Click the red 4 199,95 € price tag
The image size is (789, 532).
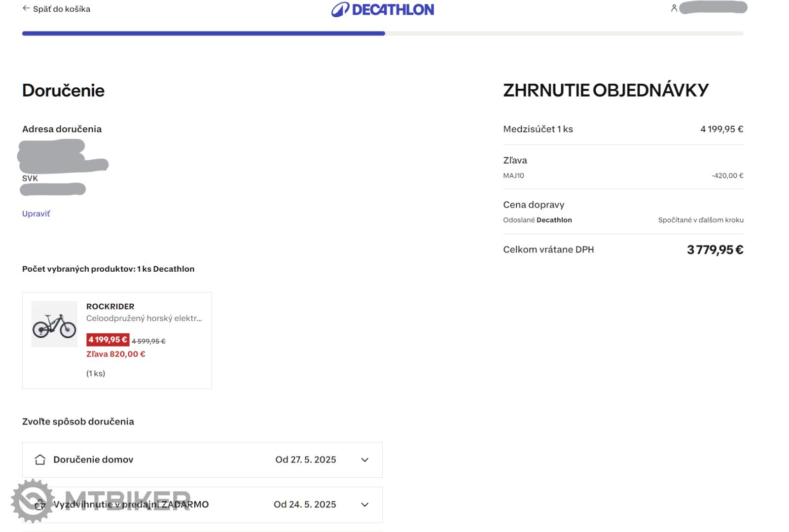point(108,340)
